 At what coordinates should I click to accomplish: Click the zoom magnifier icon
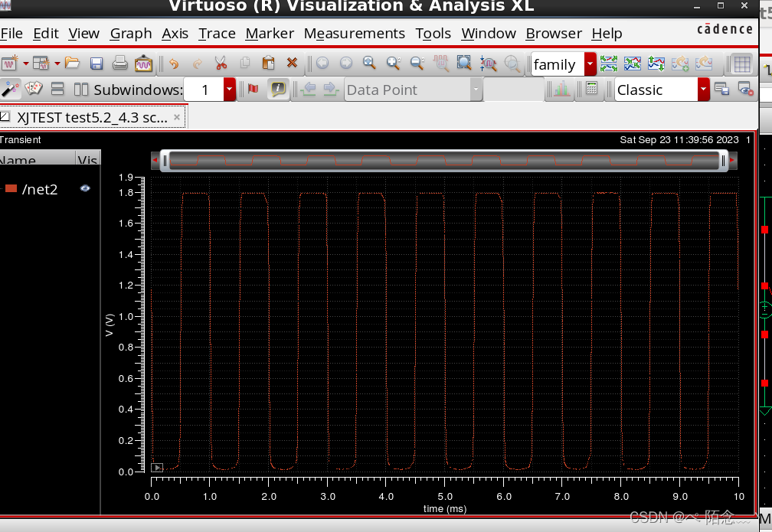point(369,63)
